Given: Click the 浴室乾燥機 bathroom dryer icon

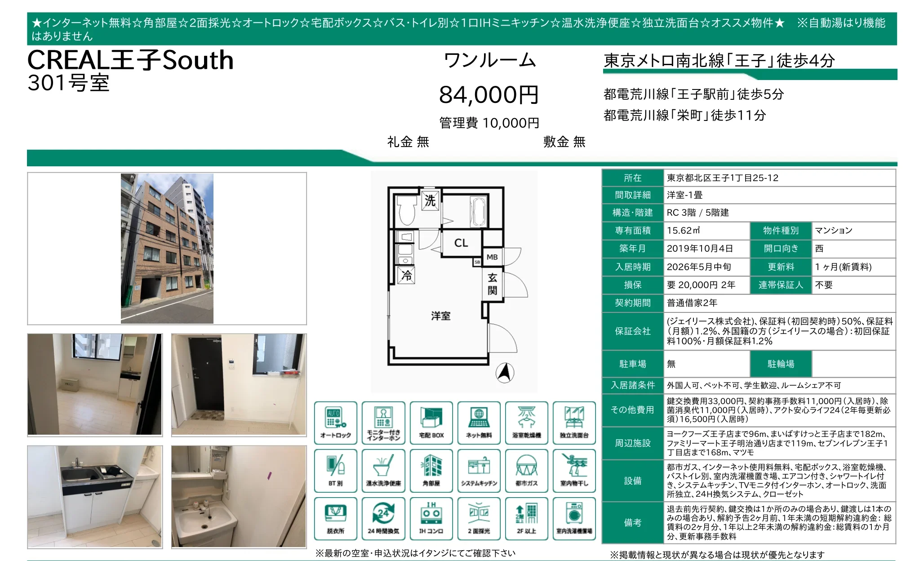Looking at the screenshot, I should pos(527,423).
